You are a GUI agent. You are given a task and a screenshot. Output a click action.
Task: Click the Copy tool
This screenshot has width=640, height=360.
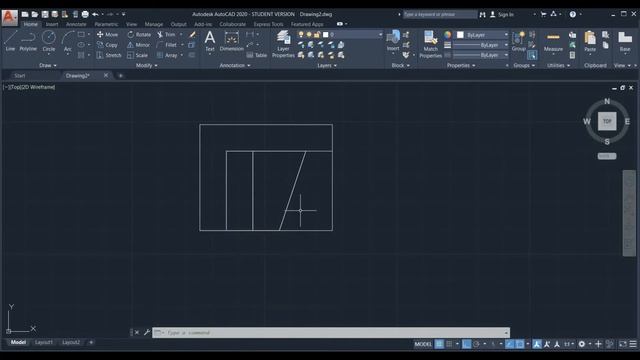(x=107, y=45)
